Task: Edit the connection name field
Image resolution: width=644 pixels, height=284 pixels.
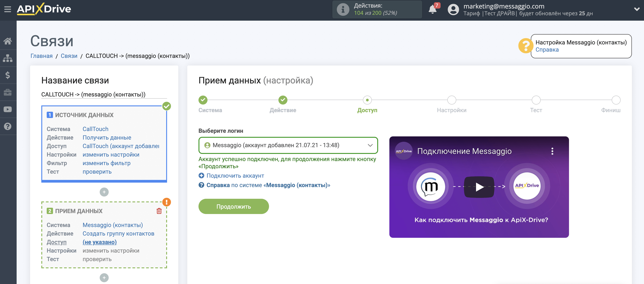Action: pos(104,94)
